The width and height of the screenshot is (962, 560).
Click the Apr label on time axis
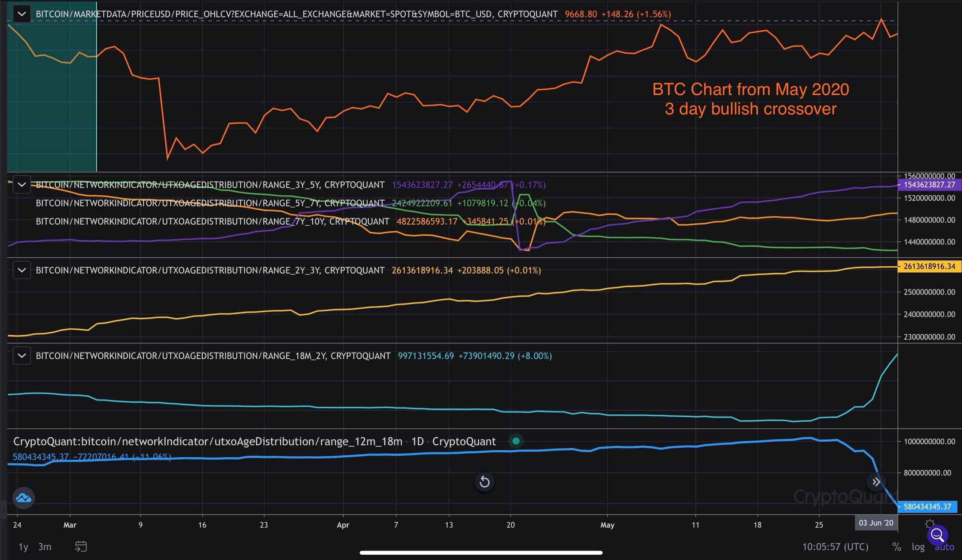pos(343,525)
